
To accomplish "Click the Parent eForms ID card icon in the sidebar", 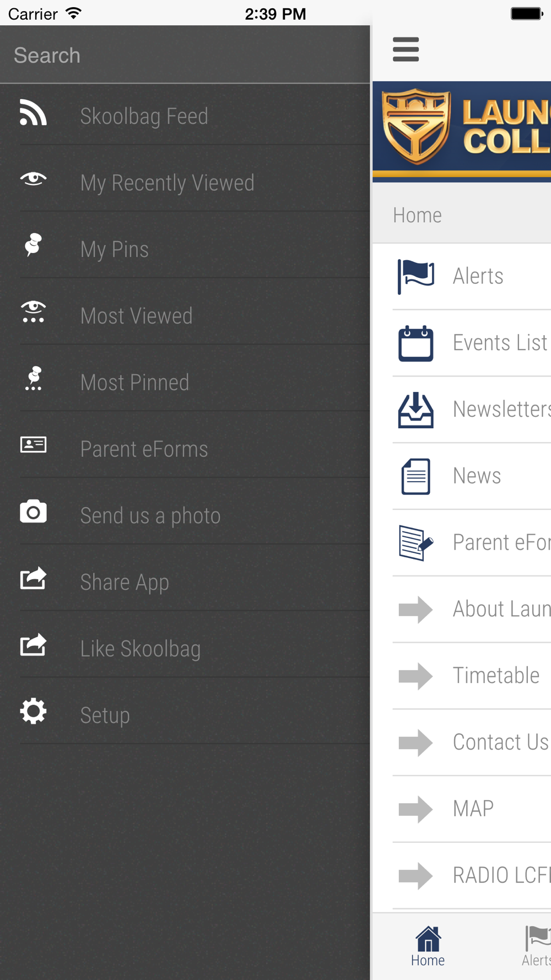I will pyautogui.click(x=33, y=445).
